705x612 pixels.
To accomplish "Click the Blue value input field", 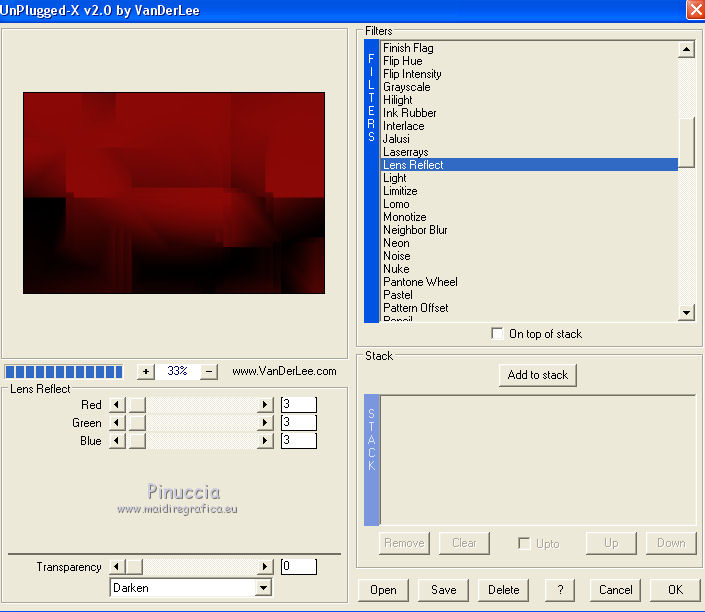I will pyautogui.click(x=299, y=441).
